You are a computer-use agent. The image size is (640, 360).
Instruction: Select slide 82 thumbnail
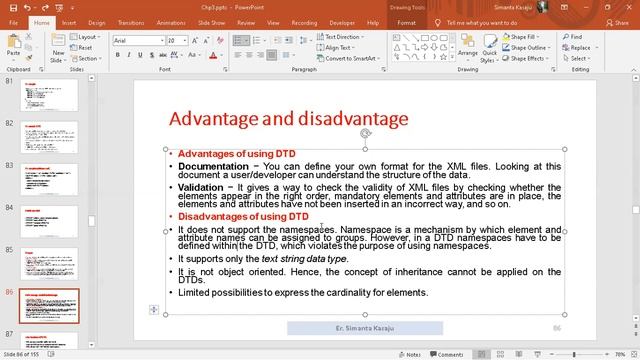pyautogui.click(x=49, y=138)
